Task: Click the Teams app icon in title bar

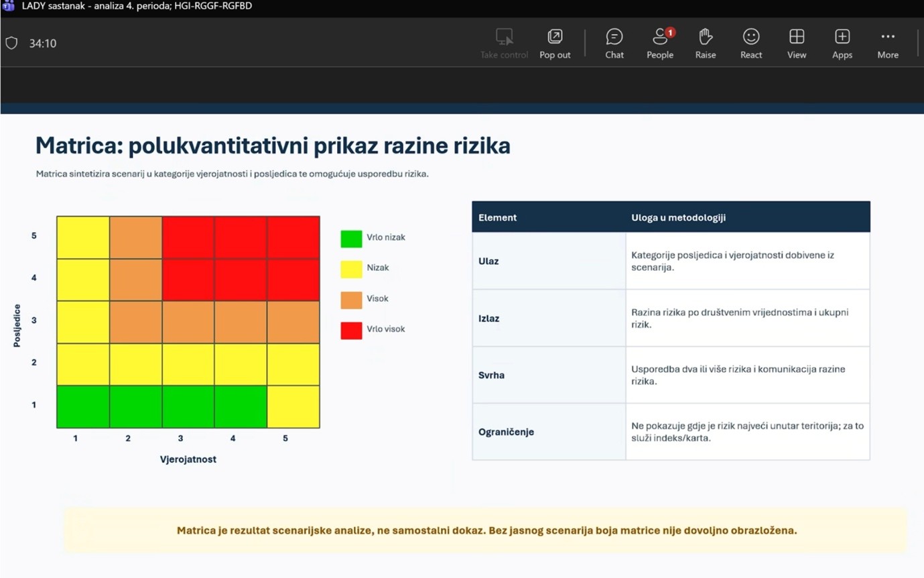Action: tap(8, 6)
